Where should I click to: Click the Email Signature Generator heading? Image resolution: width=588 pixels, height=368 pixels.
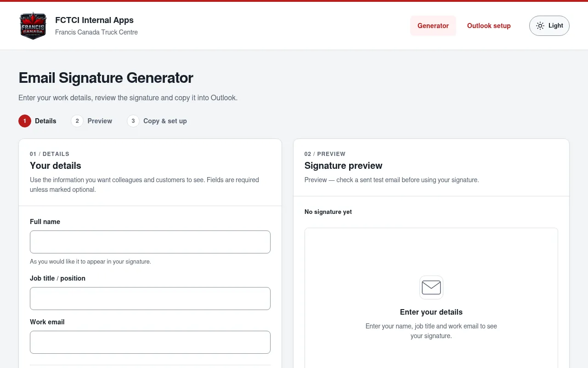[x=106, y=78]
